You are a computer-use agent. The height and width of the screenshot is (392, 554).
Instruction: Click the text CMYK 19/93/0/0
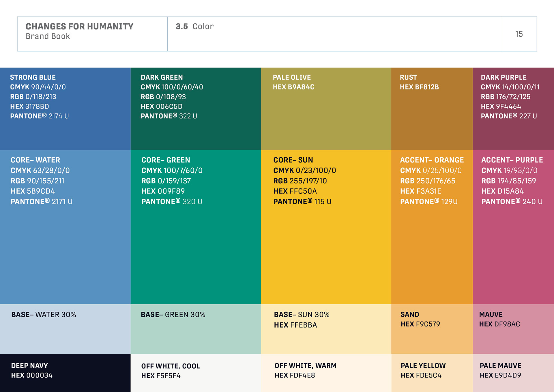click(x=509, y=171)
